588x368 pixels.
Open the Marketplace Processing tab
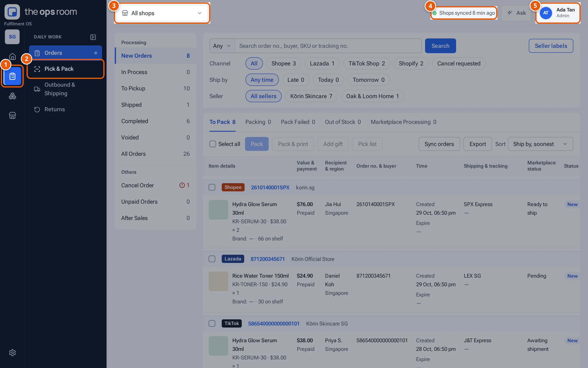[403, 122]
